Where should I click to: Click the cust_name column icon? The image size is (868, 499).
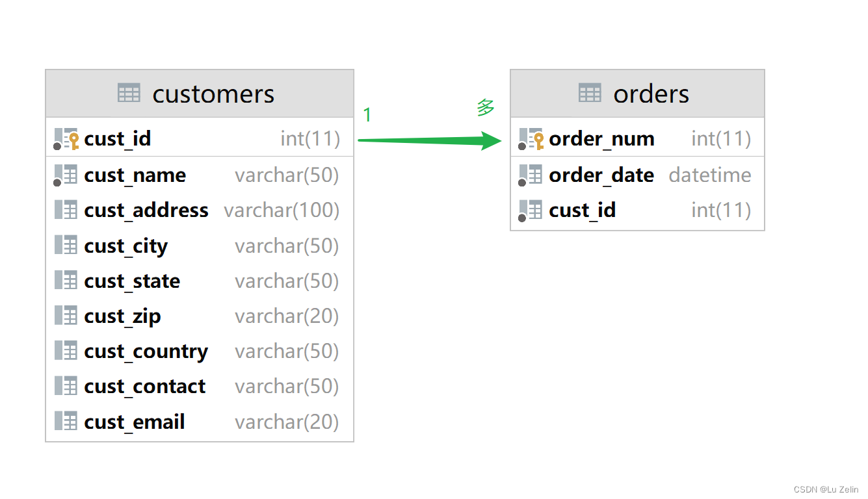(66, 175)
